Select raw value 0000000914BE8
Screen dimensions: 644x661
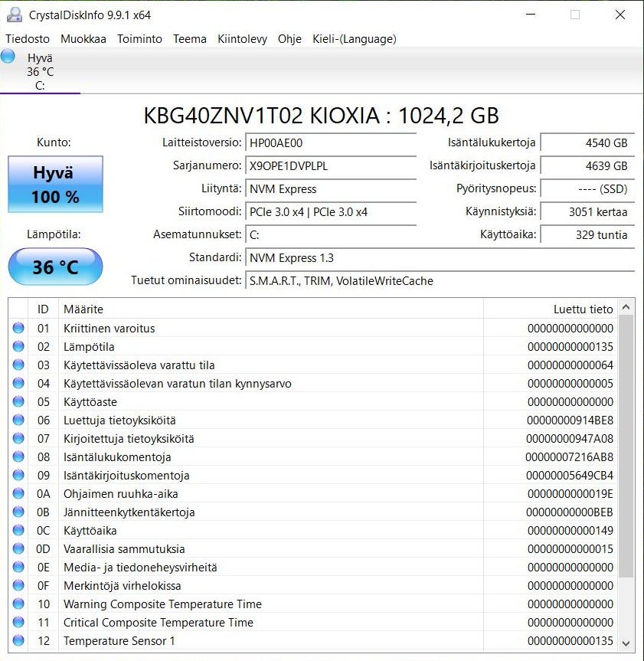[x=570, y=420]
